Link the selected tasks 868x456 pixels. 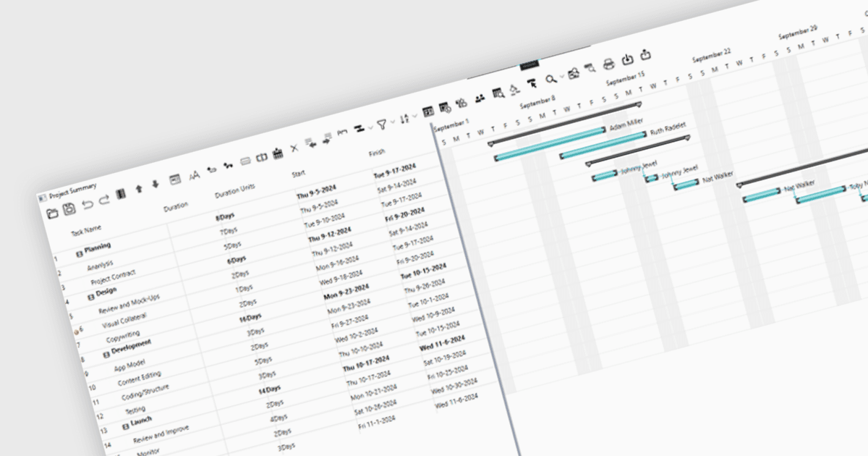(x=212, y=169)
